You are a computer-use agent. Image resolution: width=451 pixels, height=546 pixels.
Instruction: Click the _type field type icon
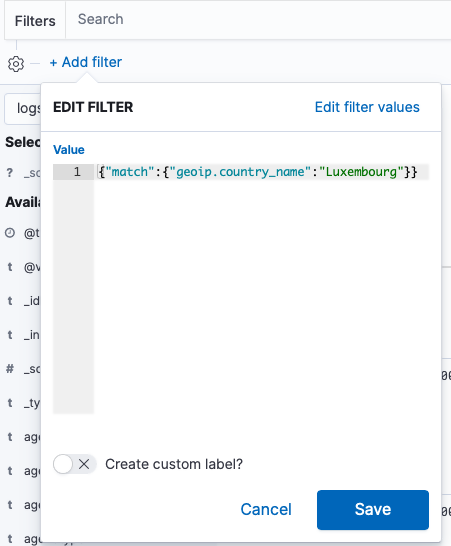click(x=10, y=403)
